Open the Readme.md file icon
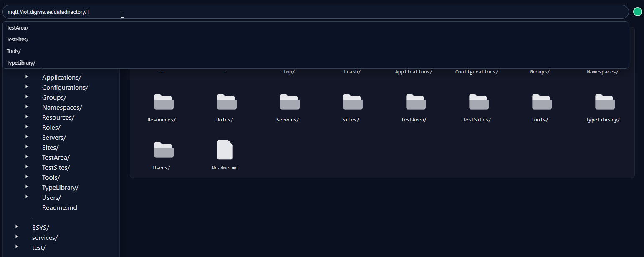 [225, 150]
